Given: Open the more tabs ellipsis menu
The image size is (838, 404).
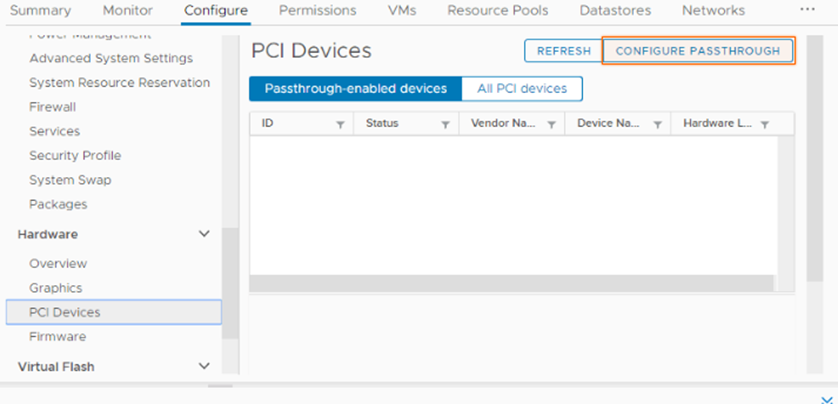Looking at the screenshot, I should (x=807, y=10).
